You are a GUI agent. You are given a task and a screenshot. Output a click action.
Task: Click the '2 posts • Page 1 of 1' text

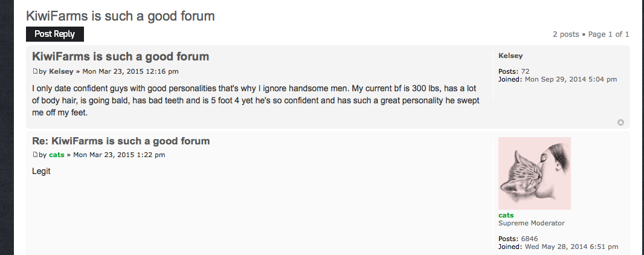pyautogui.click(x=591, y=34)
